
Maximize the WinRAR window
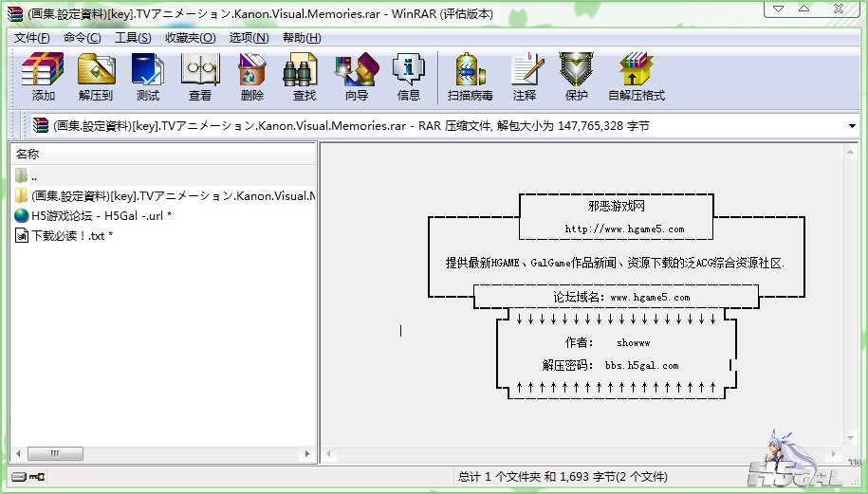[803, 9]
